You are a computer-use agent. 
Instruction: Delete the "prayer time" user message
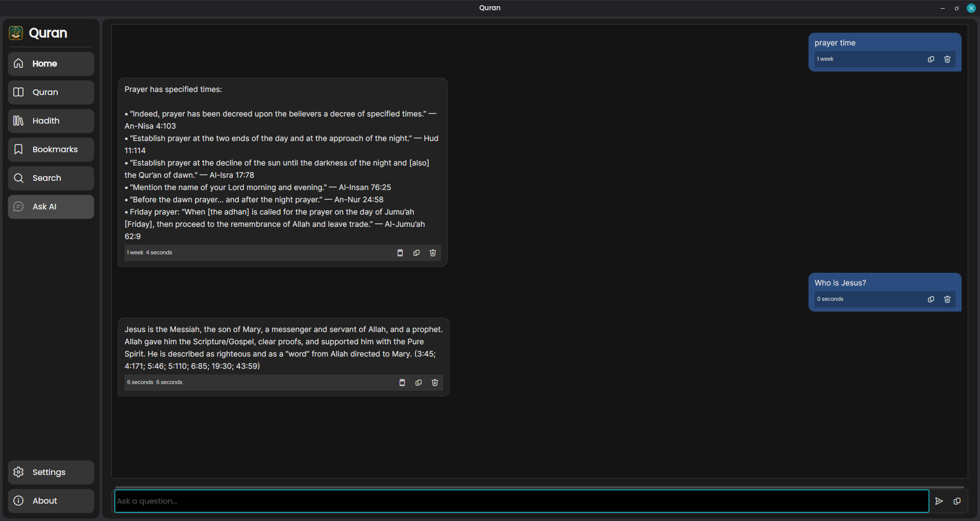click(x=947, y=59)
